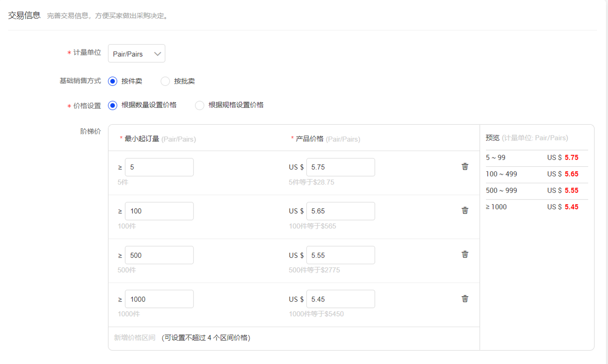Delete the 100 quantity price tier

(x=465, y=210)
